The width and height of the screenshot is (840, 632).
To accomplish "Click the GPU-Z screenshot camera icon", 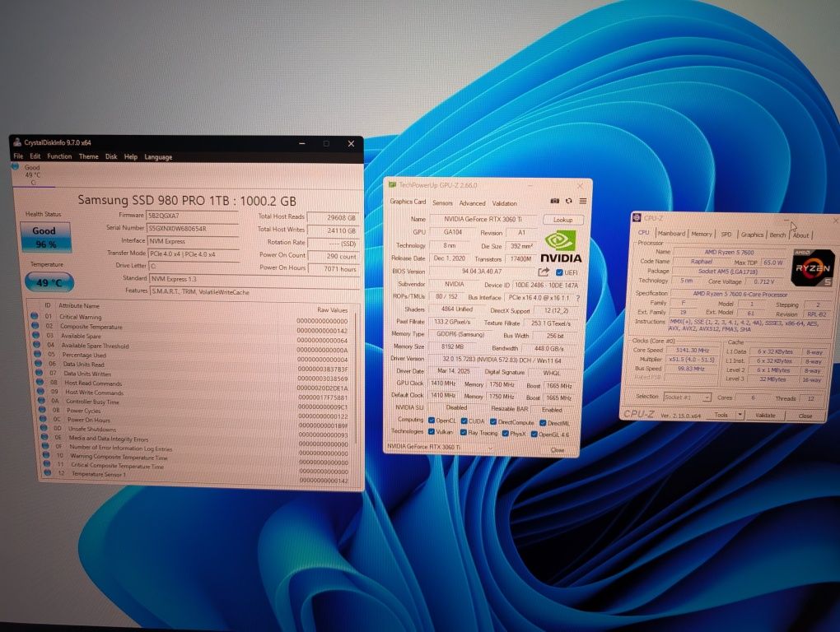I will pyautogui.click(x=554, y=202).
